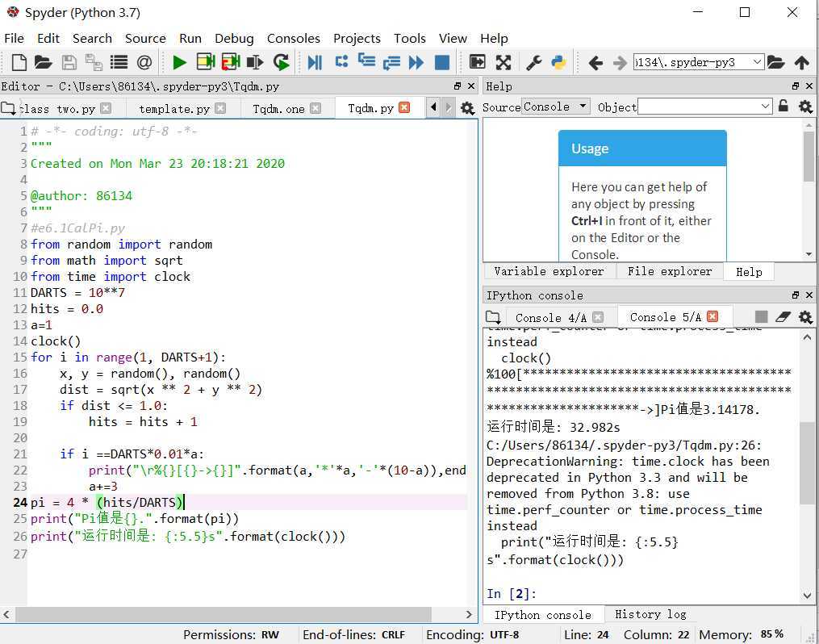Viewport: 819px width, 644px height.
Task: Click the eraser icon to clear console
Action: 782,317
